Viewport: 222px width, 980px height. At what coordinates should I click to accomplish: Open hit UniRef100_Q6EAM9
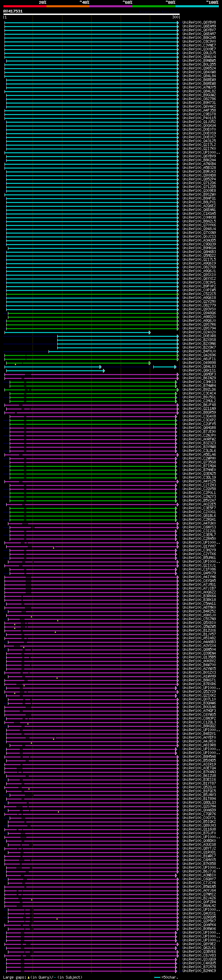click(199, 27)
